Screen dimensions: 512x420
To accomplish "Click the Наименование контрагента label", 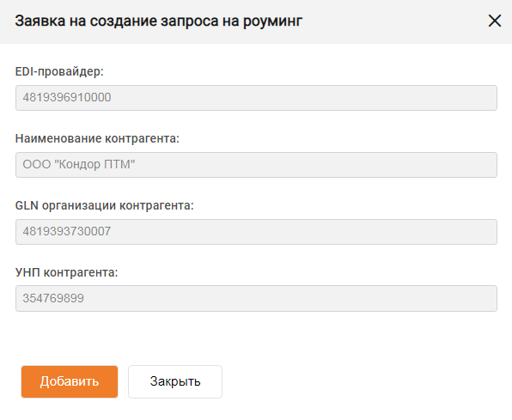I will [97, 138].
